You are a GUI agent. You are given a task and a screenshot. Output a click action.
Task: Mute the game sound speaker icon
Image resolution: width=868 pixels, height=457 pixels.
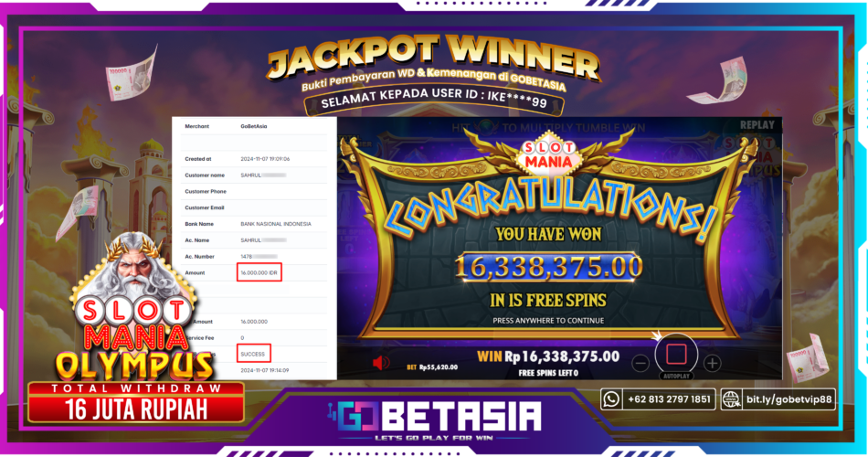381,363
